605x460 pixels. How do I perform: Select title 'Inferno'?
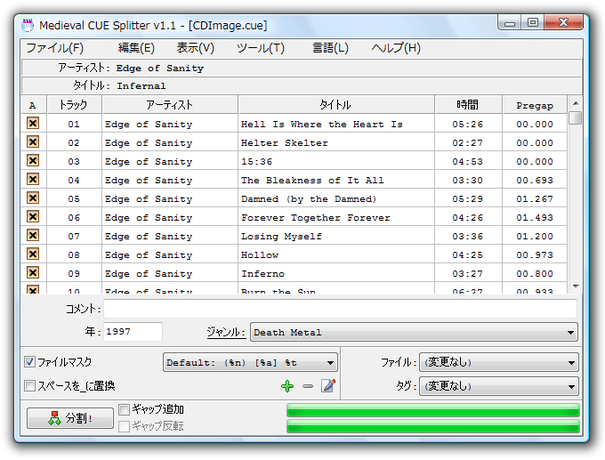tap(263, 274)
